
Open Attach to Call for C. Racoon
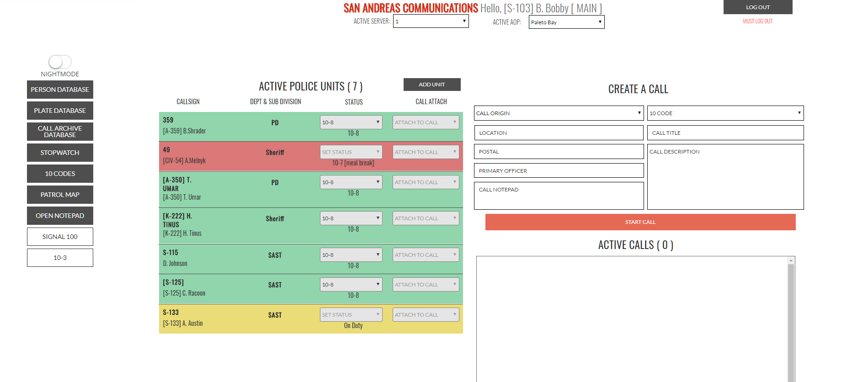[426, 285]
